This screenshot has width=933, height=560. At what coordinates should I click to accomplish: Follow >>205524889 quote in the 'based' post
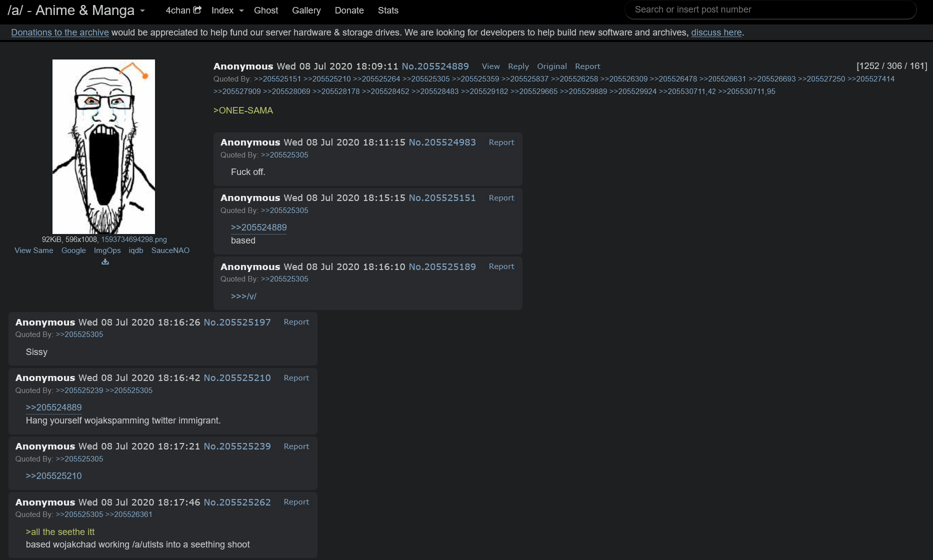click(x=258, y=227)
